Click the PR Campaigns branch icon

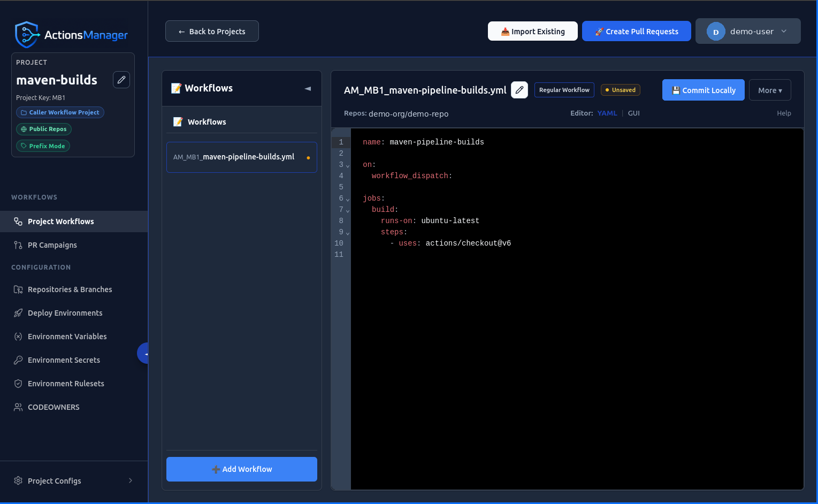[18, 245]
